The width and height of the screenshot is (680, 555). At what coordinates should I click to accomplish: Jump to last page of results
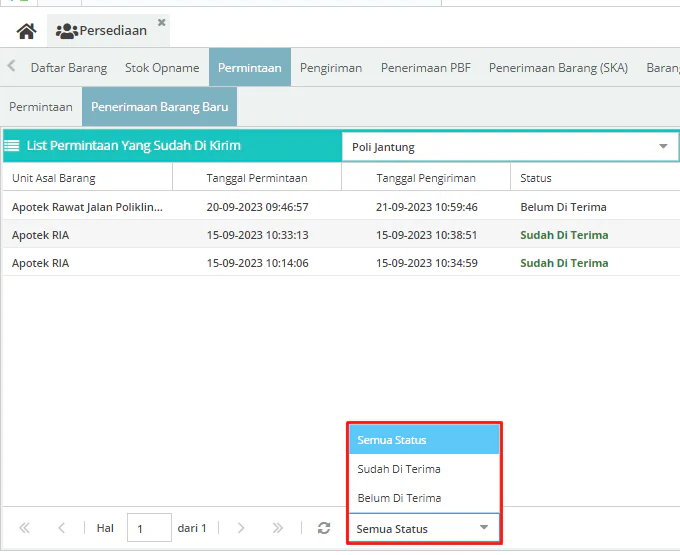pyautogui.click(x=278, y=528)
